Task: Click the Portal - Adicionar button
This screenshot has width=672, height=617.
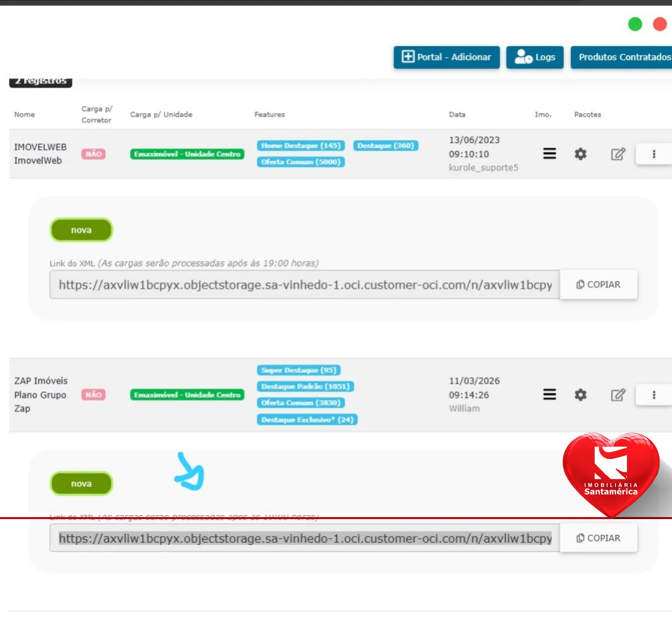Action: pyautogui.click(x=446, y=57)
